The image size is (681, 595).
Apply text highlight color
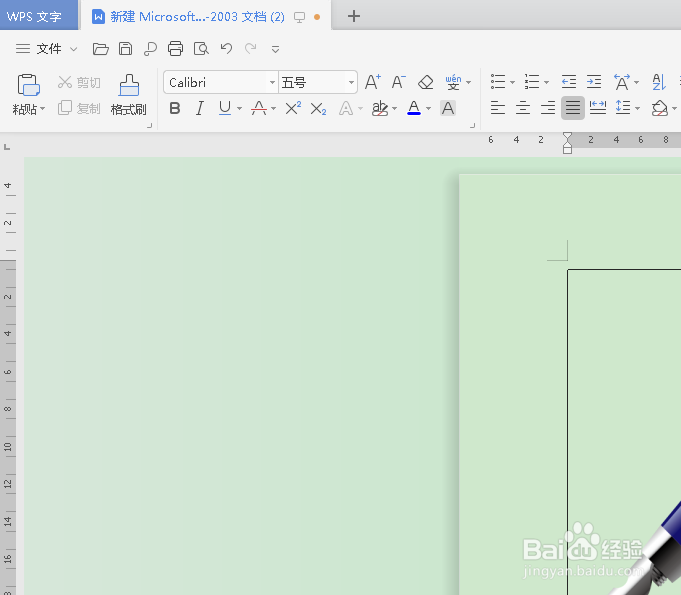380,108
